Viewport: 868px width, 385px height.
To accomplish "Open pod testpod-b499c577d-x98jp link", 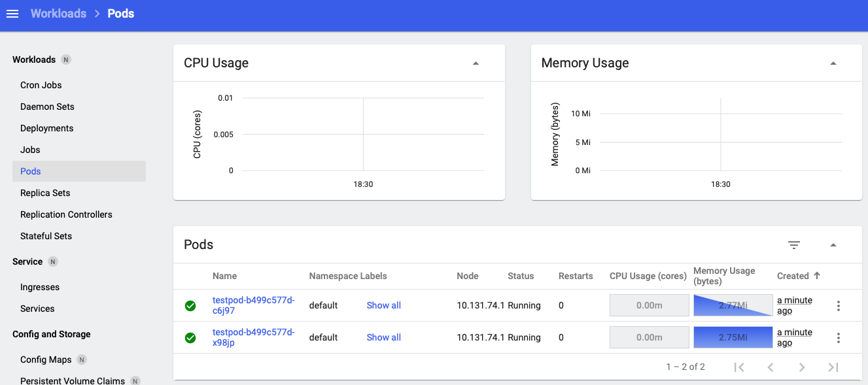I will 254,337.
